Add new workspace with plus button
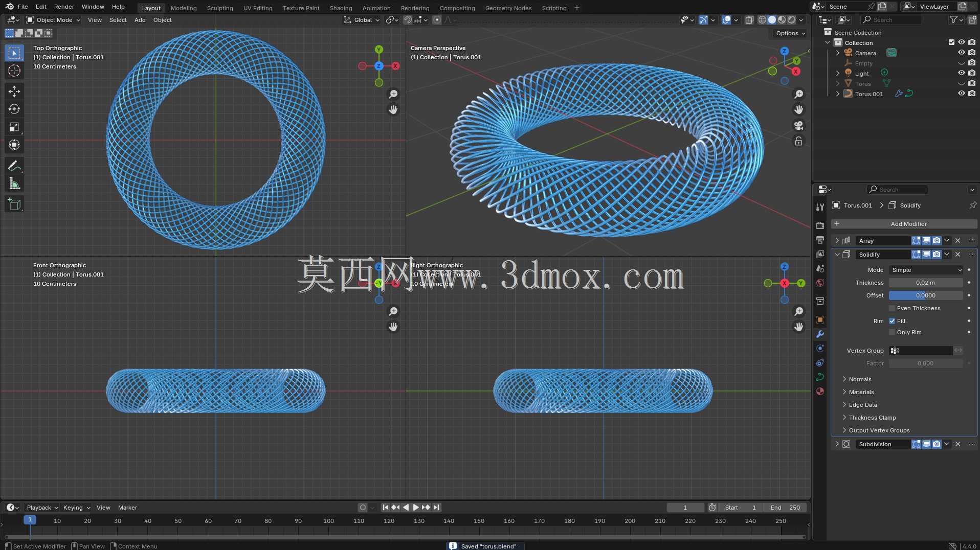The image size is (980, 550). (x=577, y=8)
